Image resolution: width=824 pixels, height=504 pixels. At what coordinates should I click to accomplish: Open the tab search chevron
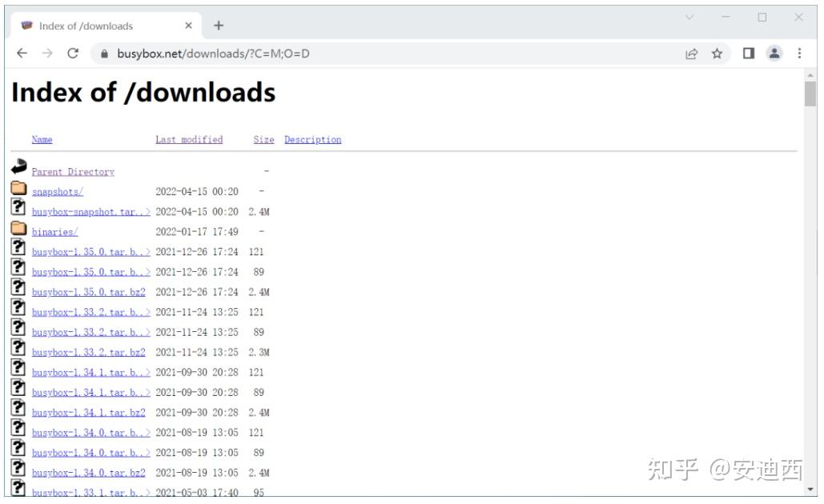coord(689,18)
